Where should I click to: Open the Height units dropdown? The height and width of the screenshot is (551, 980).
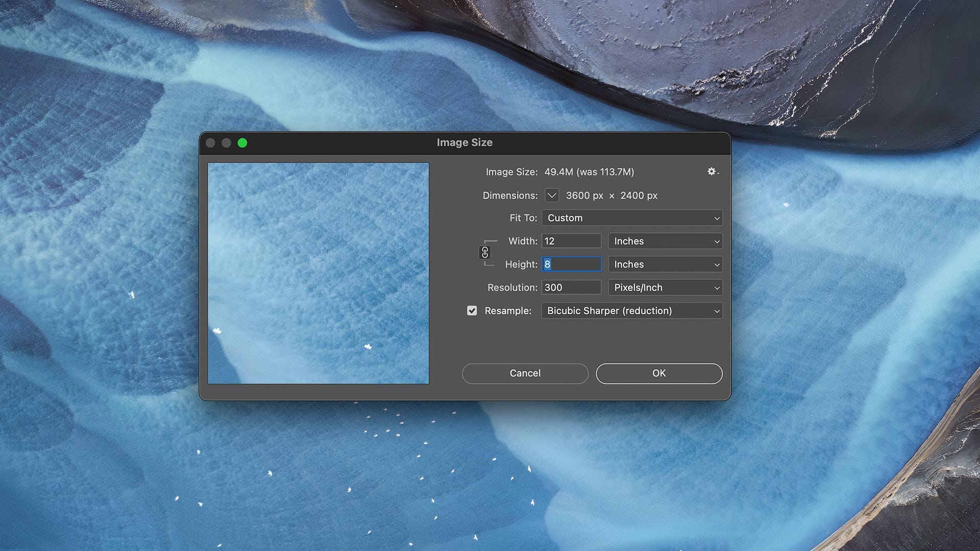[665, 264]
